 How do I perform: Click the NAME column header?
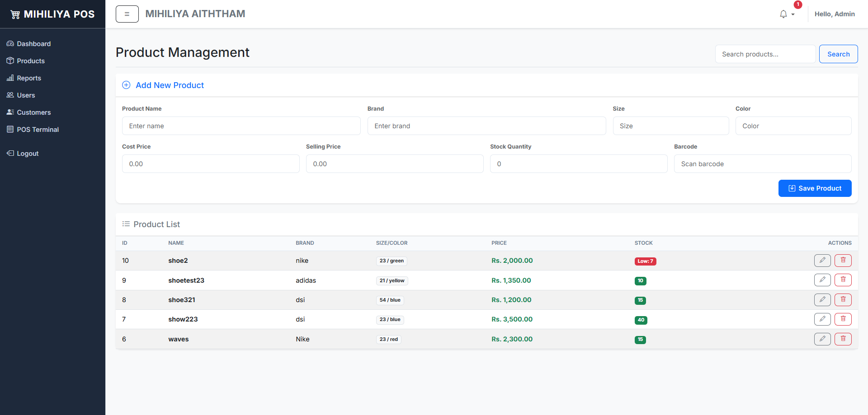pos(176,243)
